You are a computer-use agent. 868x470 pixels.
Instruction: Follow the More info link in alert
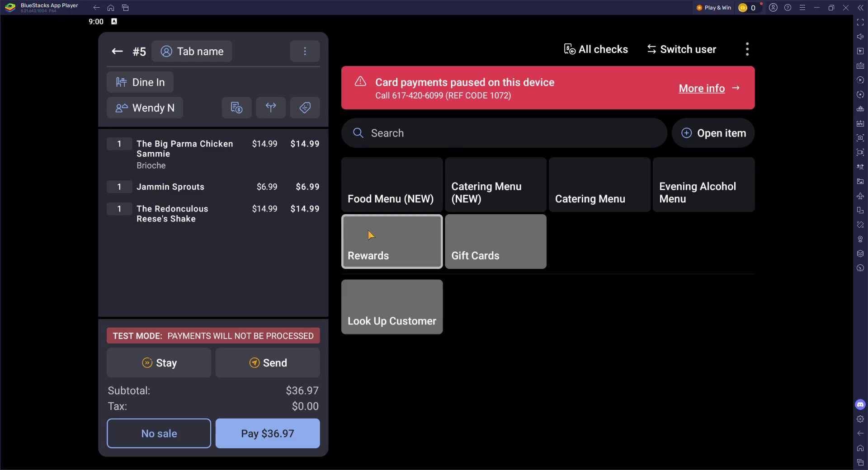(x=702, y=89)
